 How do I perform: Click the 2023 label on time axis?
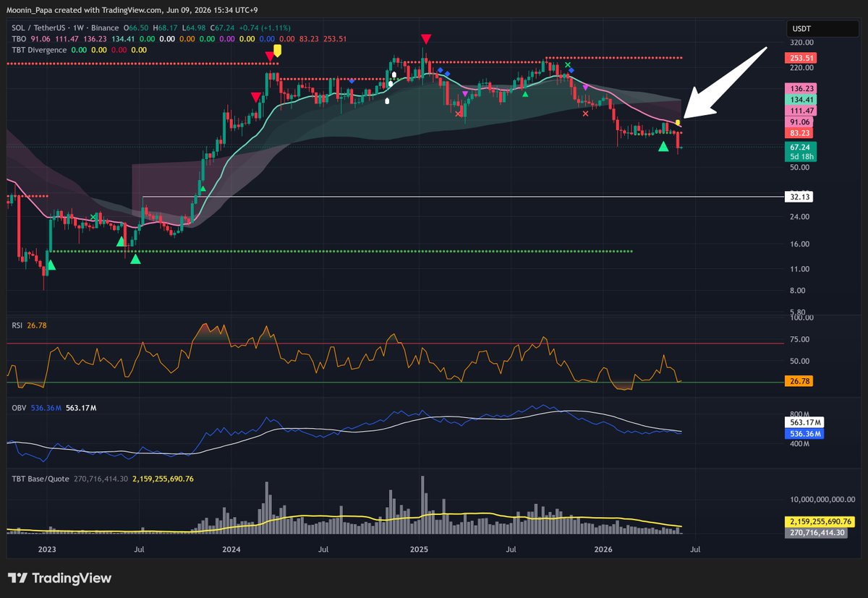click(47, 550)
